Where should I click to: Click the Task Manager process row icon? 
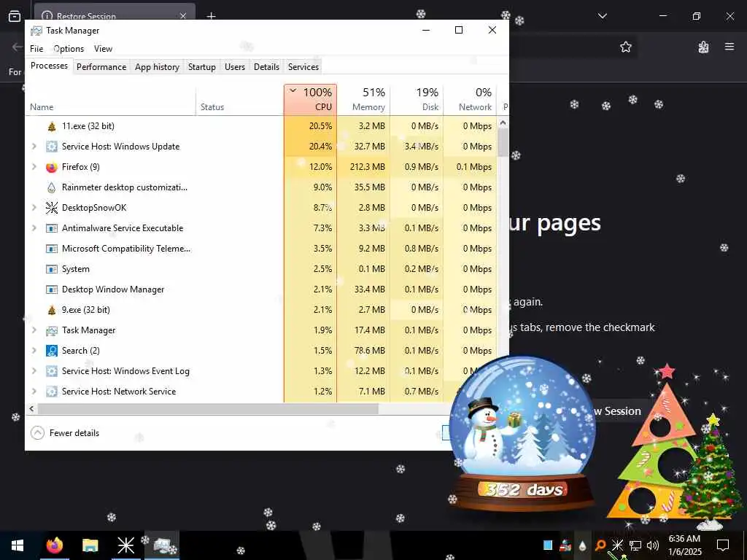(52, 330)
